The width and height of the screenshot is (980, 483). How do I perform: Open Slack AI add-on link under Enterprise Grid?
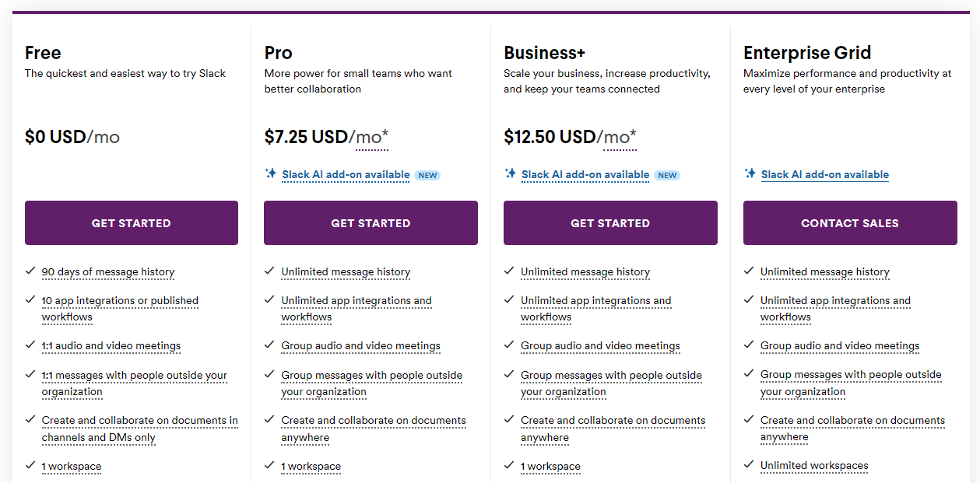[825, 174]
